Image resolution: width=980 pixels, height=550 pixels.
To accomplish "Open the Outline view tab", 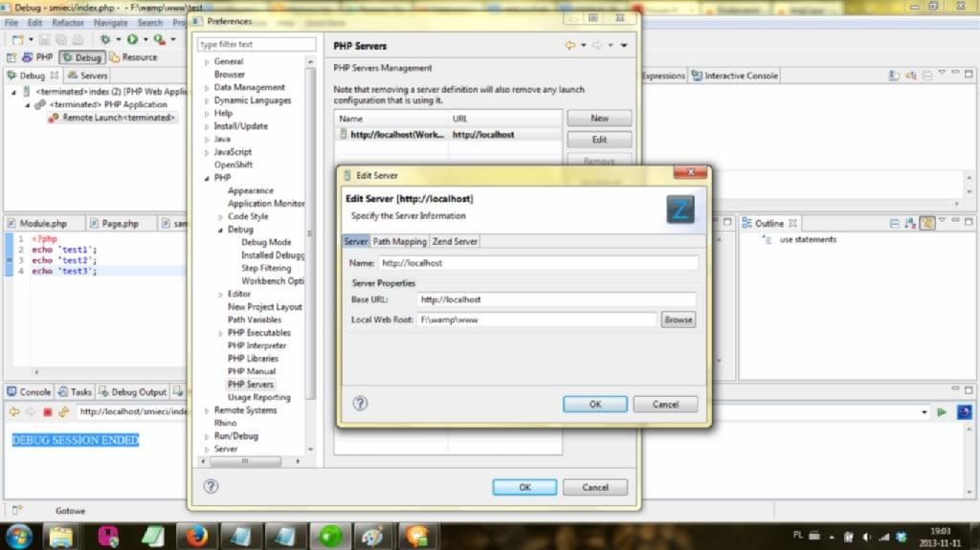I will [768, 223].
